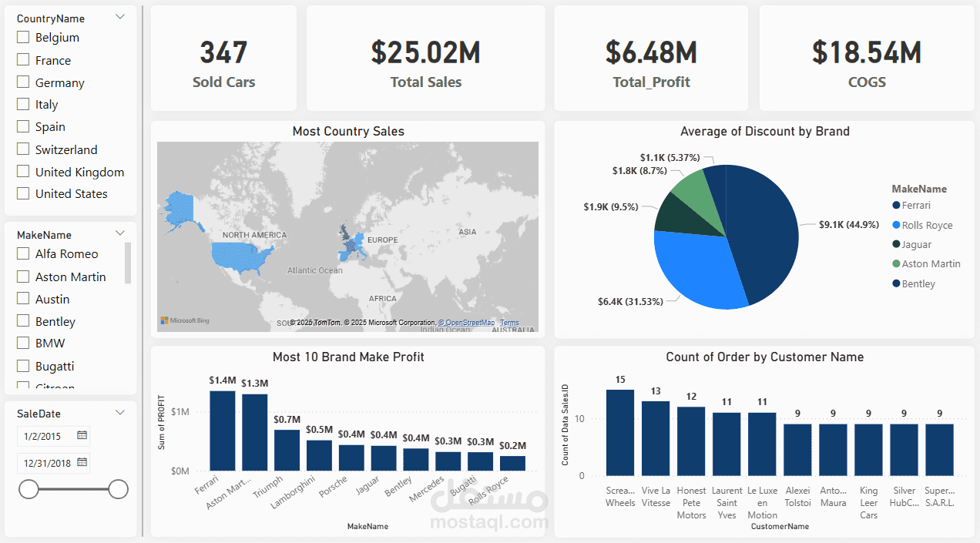Screen dimensions: 980x543
Task: Enable the BMW checkbox
Action: pos(23,343)
